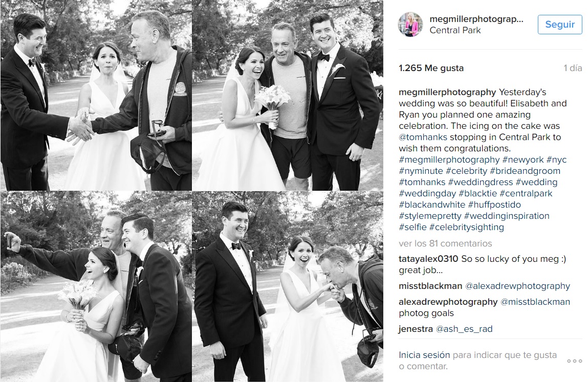
Task: Open the megmillerphotography username in the header
Action: (x=476, y=19)
